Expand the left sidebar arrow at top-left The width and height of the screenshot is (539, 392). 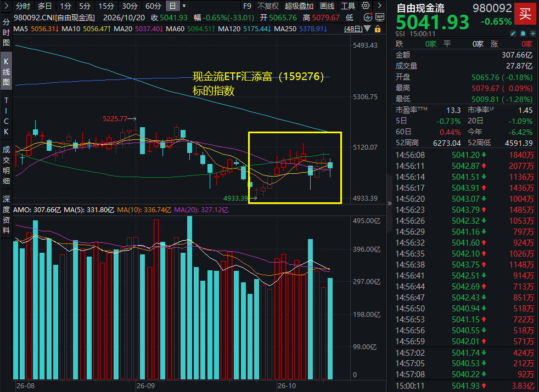(6, 6)
